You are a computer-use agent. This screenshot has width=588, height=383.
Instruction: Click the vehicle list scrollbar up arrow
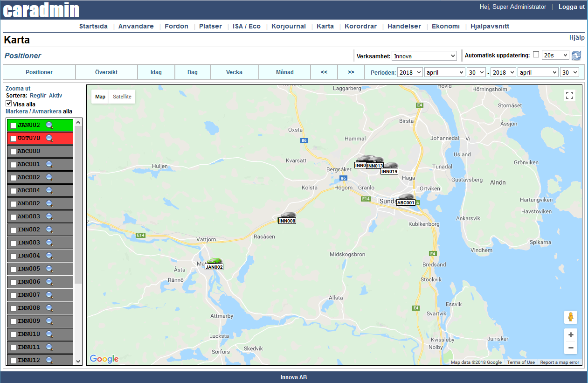tap(78, 123)
